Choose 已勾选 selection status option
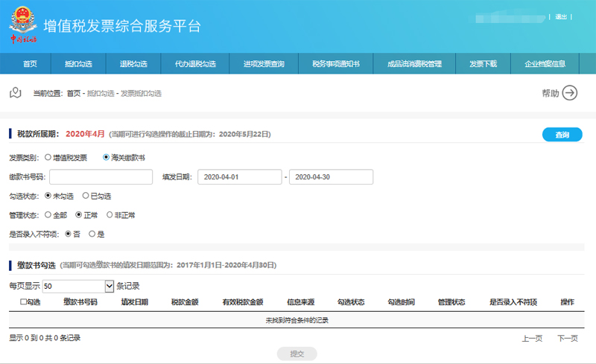Viewport: 596px width, 364px height. 86,196
